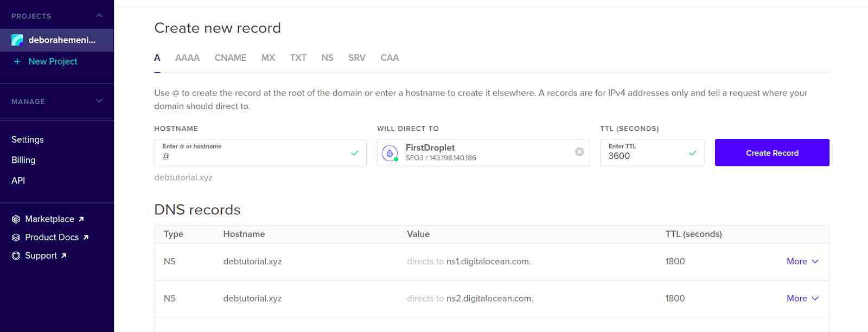Open the API section
Viewport: 868px width, 332px height.
[18, 180]
